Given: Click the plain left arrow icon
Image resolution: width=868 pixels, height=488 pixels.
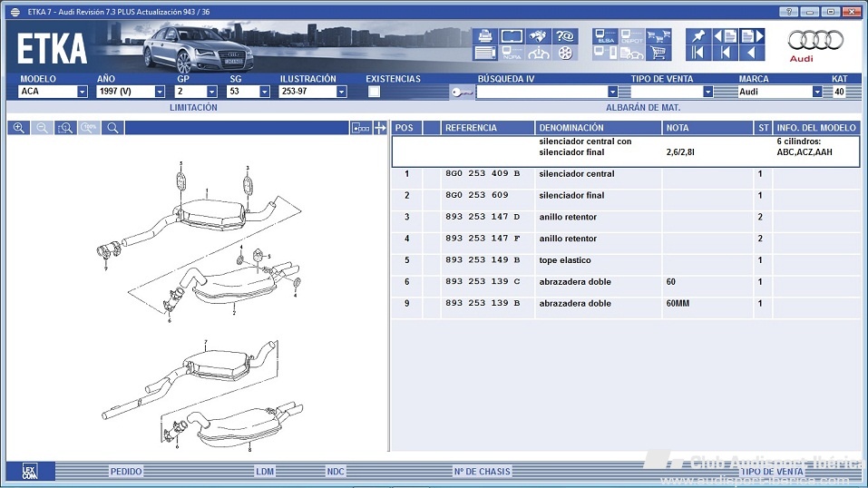Looking at the screenshot, I should click(x=752, y=53).
